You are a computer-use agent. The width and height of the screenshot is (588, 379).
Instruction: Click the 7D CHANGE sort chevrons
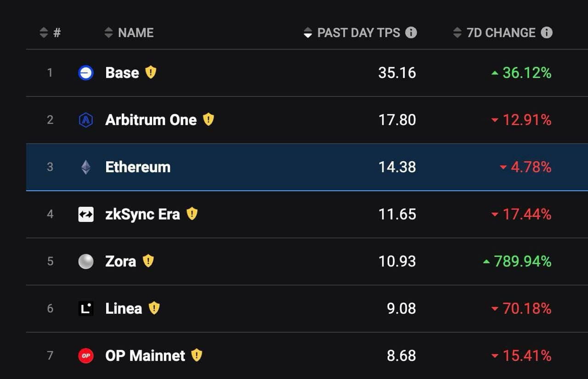[458, 33]
